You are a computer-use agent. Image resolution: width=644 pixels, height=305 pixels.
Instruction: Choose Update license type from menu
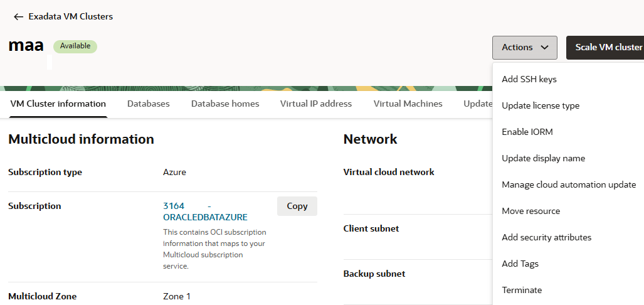[x=541, y=105]
